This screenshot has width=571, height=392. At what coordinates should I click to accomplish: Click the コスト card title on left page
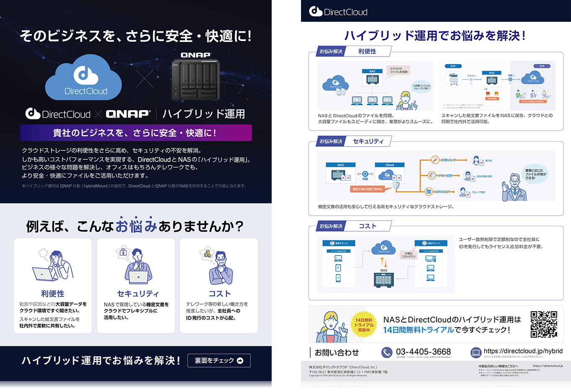pos(220,294)
